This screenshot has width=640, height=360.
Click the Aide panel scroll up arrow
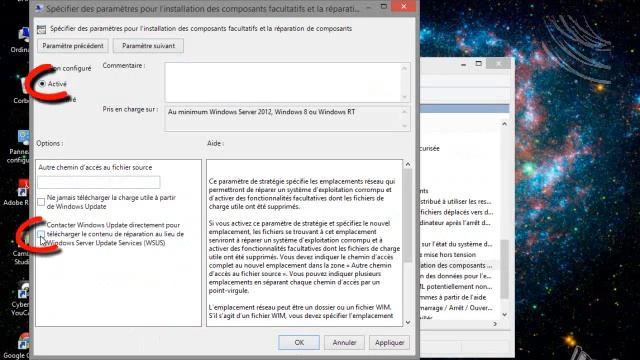tap(408, 164)
